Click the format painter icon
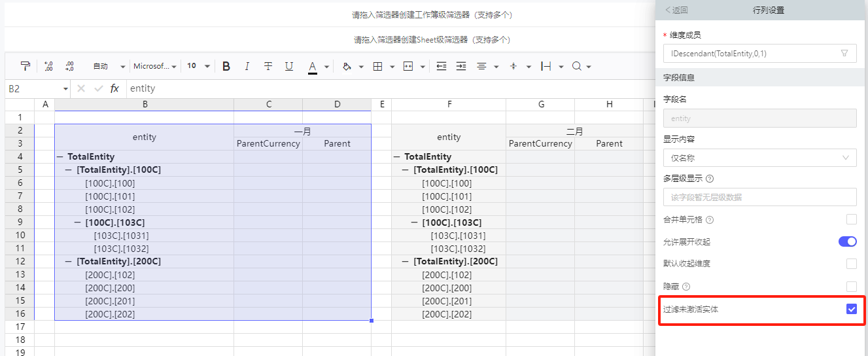This screenshot has width=868, height=356. pyautogui.click(x=26, y=66)
